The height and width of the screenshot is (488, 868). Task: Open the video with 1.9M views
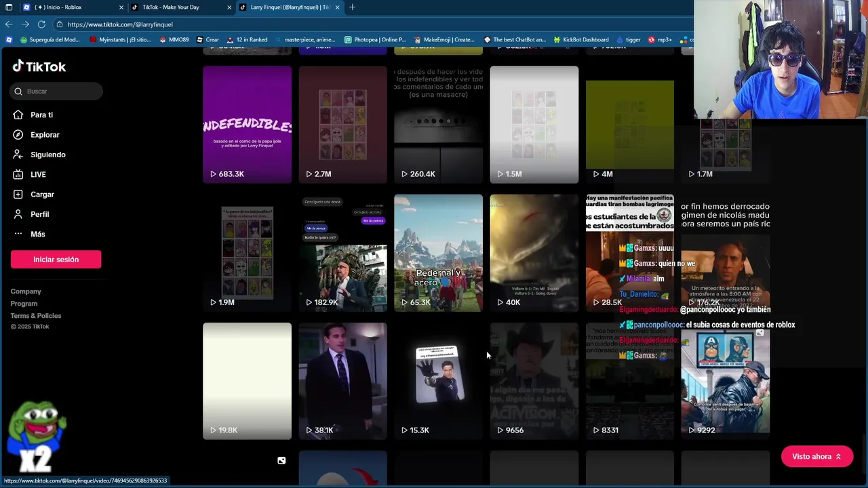(x=247, y=253)
